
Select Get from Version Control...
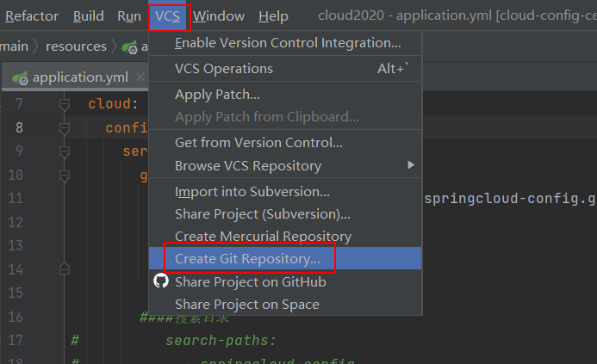(285, 143)
